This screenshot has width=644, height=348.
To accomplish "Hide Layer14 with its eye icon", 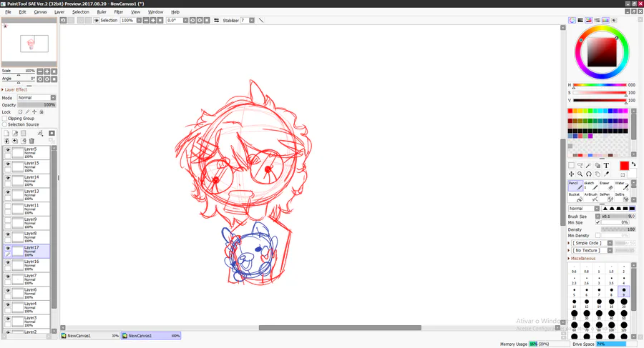I will 8,178.
